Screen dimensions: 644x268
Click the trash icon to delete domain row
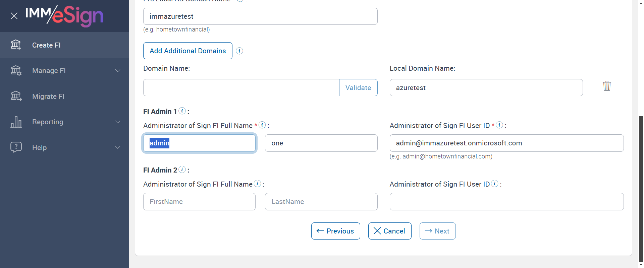point(607,86)
